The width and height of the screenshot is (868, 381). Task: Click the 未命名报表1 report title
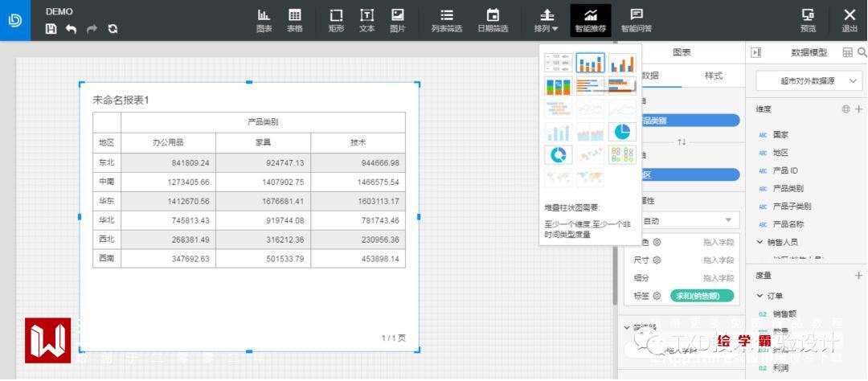pyautogui.click(x=121, y=100)
